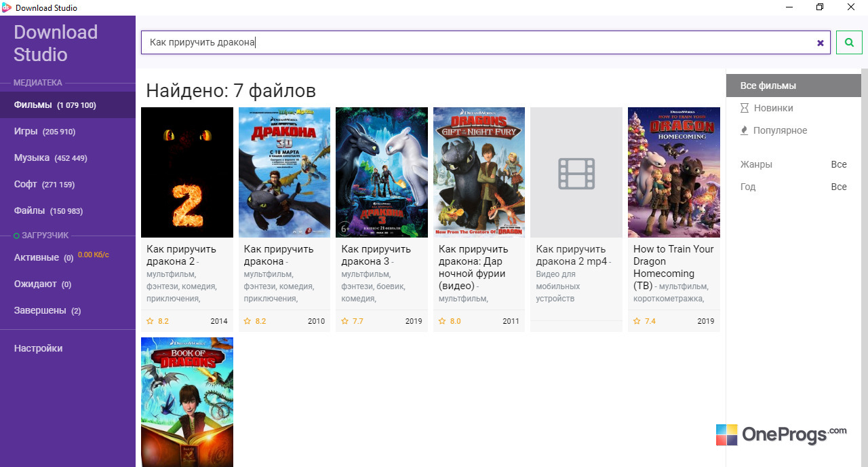Show Завершены downloads list
Image resolution: width=868 pixels, height=467 pixels.
pos(68,310)
